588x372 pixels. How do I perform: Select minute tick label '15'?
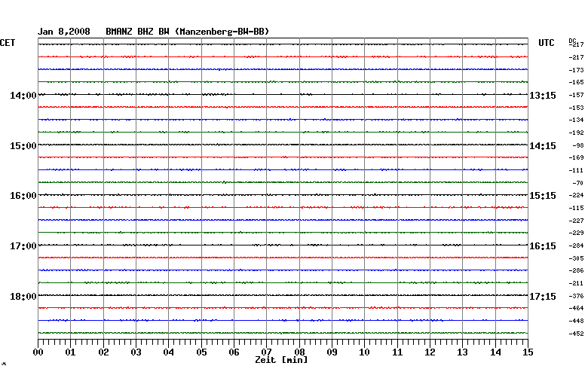tap(528, 352)
